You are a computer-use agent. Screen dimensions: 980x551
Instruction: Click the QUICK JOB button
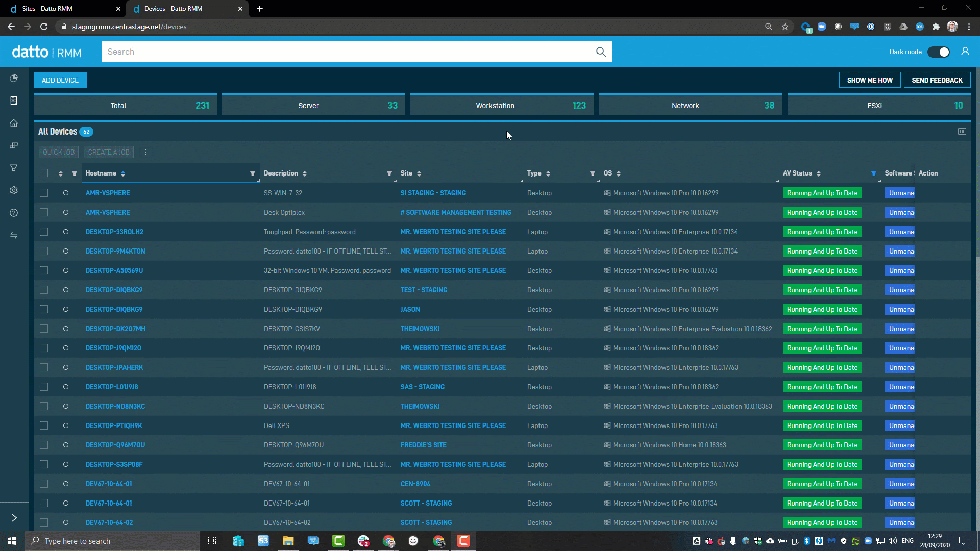click(59, 152)
